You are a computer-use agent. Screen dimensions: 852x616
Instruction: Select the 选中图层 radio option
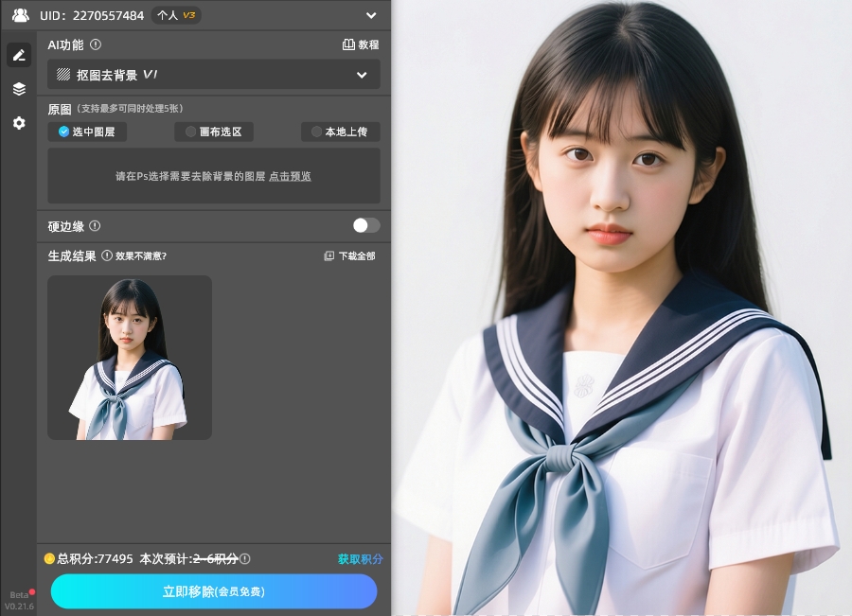click(86, 132)
